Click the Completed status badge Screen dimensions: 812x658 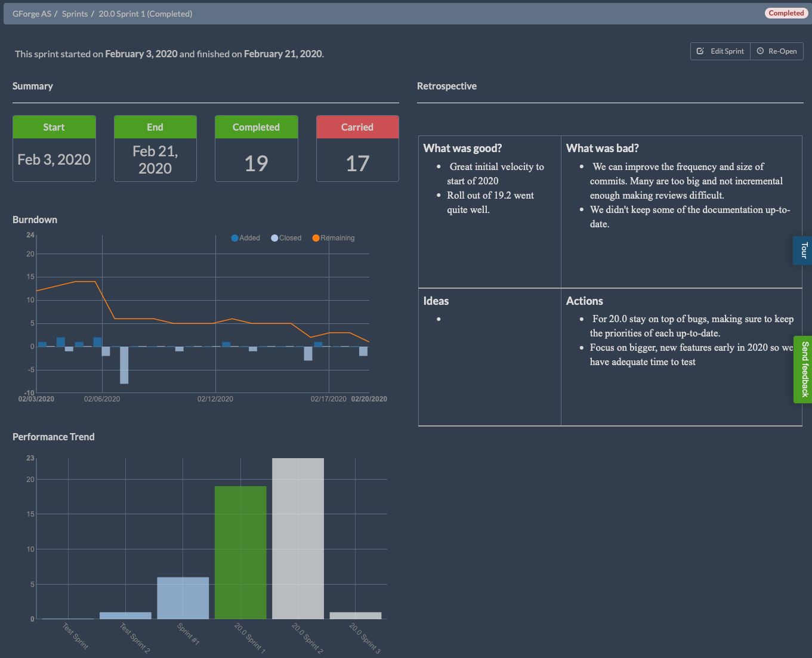[786, 13]
